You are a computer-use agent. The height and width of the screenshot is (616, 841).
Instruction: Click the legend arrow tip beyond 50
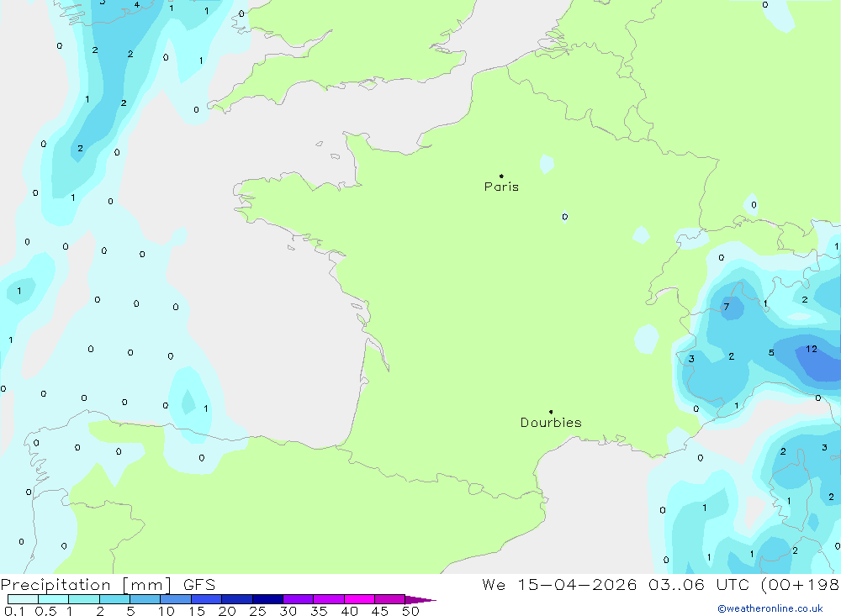pyautogui.click(x=421, y=600)
